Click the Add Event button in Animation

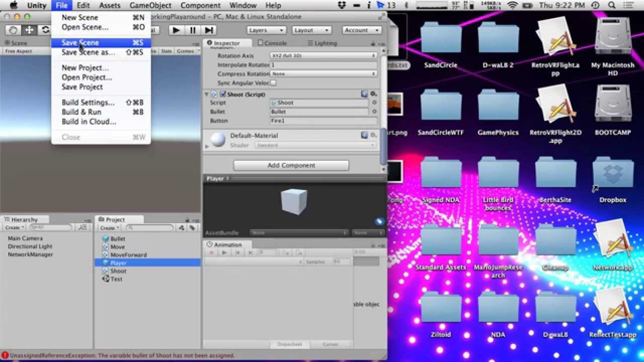tap(298, 253)
